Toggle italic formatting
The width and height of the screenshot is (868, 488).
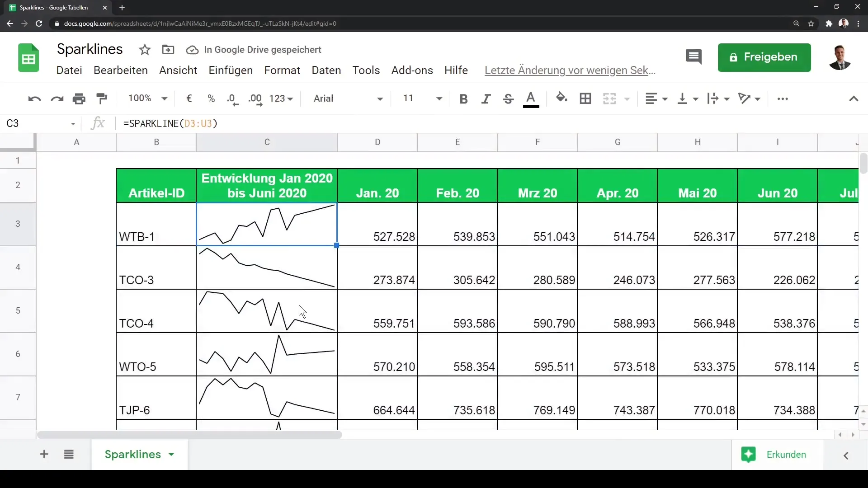click(x=486, y=99)
